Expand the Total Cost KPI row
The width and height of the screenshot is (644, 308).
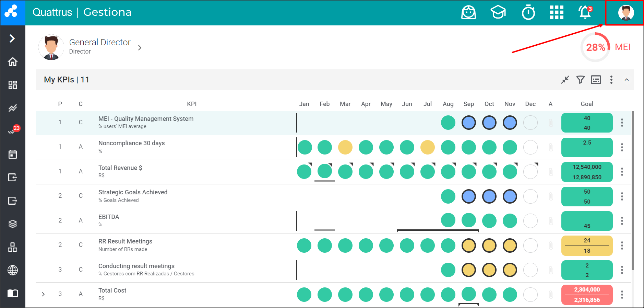(x=43, y=294)
